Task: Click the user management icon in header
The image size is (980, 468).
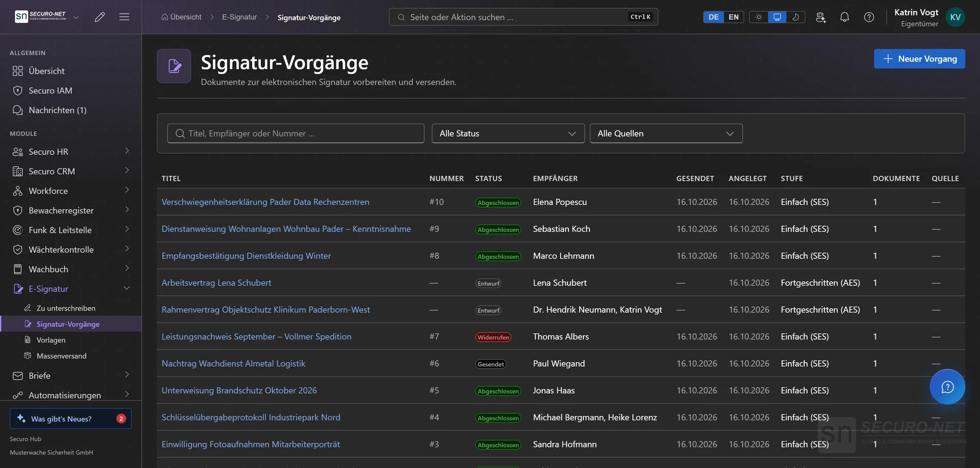Action: coord(821,17)
